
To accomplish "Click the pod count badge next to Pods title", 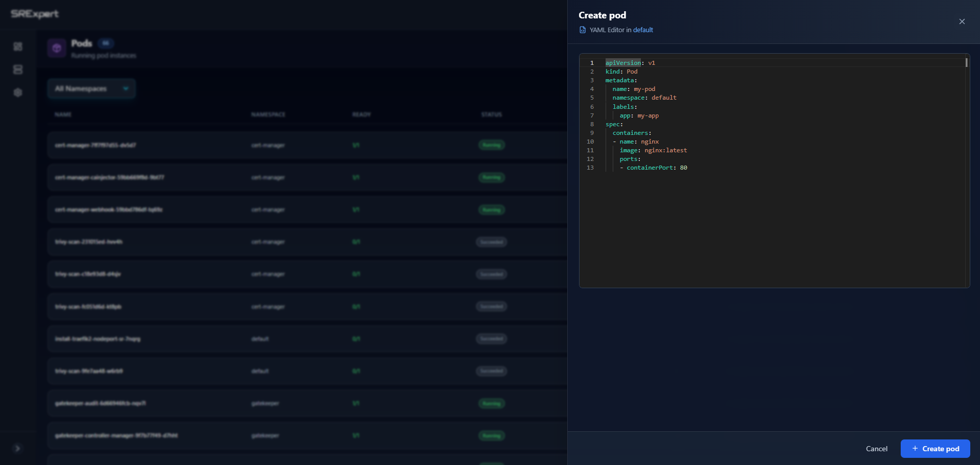I will click(106, 43).
